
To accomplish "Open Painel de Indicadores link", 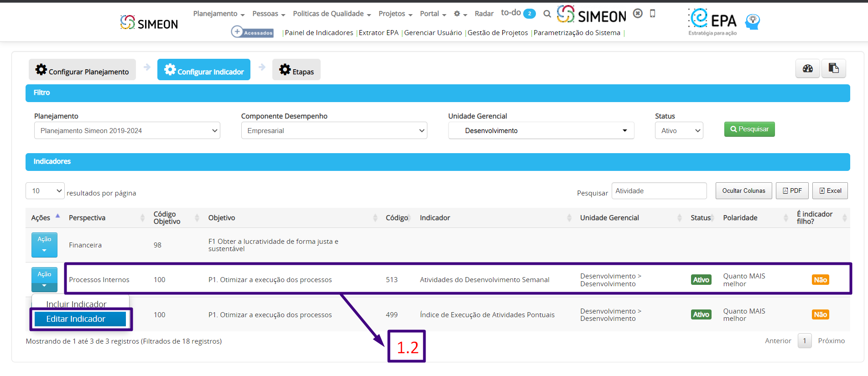I will [319, 33].
